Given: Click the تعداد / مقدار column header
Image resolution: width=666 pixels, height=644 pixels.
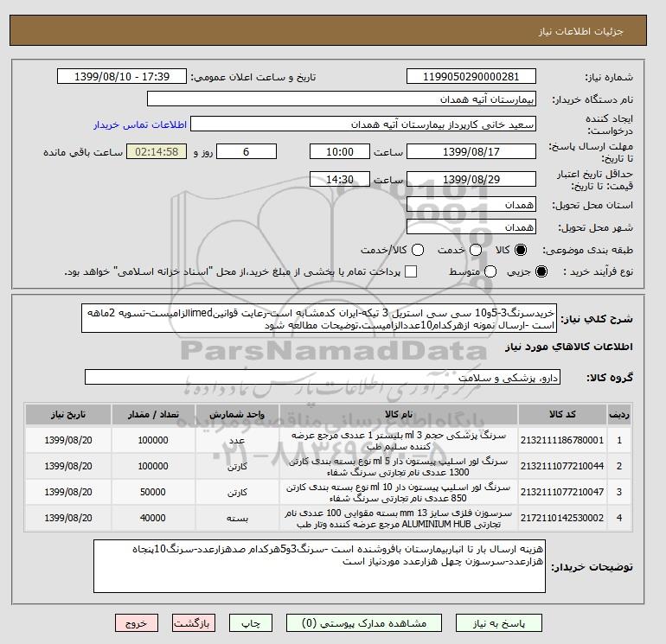Looking at the screenshot, I should click(153, 414).
